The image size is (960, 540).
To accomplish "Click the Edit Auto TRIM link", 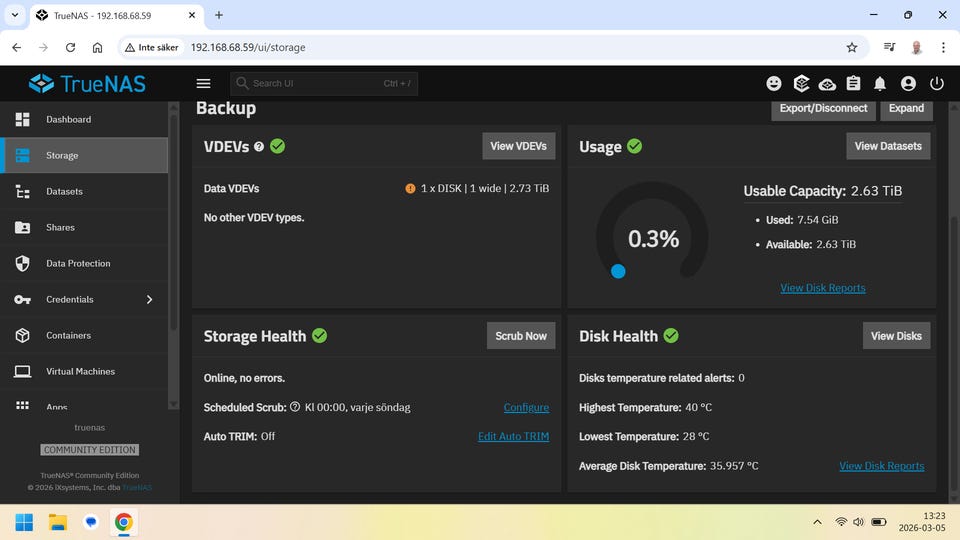I will (x=513, y=436).
